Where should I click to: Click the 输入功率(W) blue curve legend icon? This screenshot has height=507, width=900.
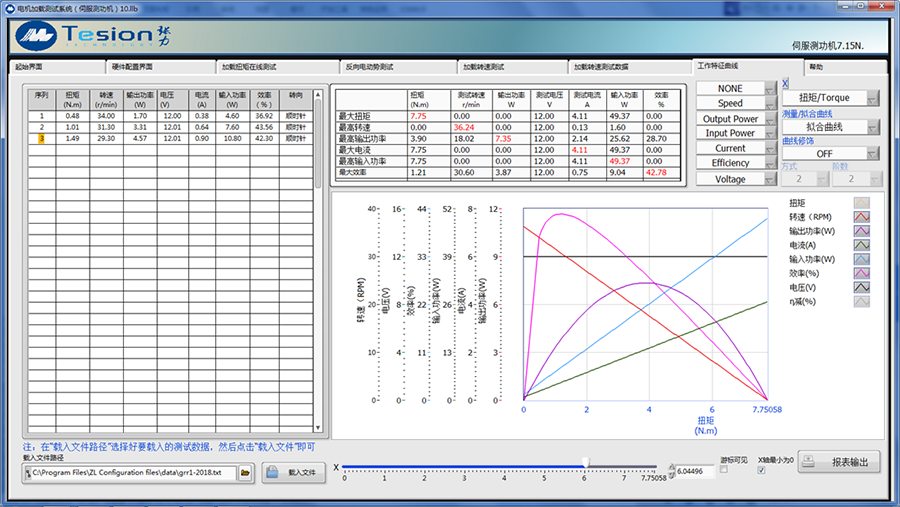pos(861,258)
